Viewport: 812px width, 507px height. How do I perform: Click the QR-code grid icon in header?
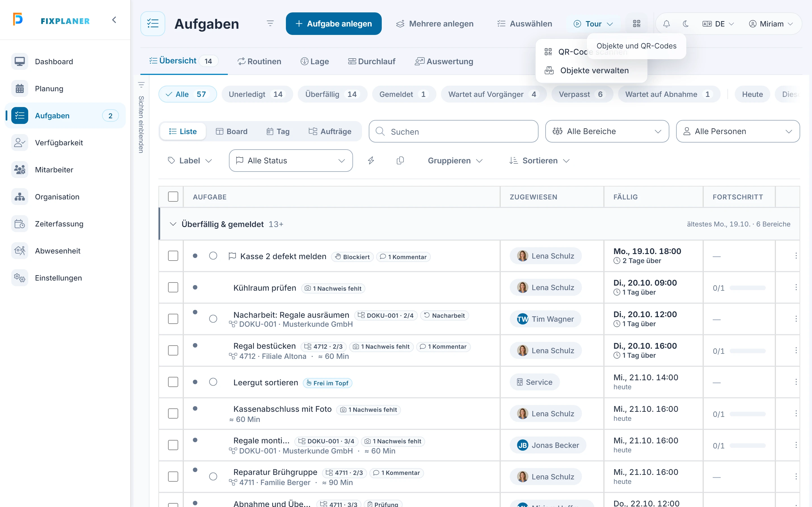tap(637, 24)
